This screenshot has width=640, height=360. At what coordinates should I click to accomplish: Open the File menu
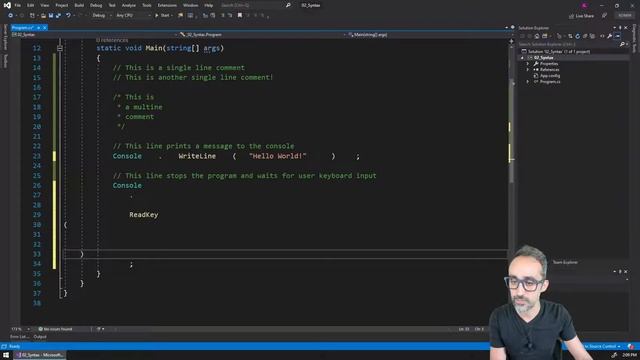(x=18, y=5)
